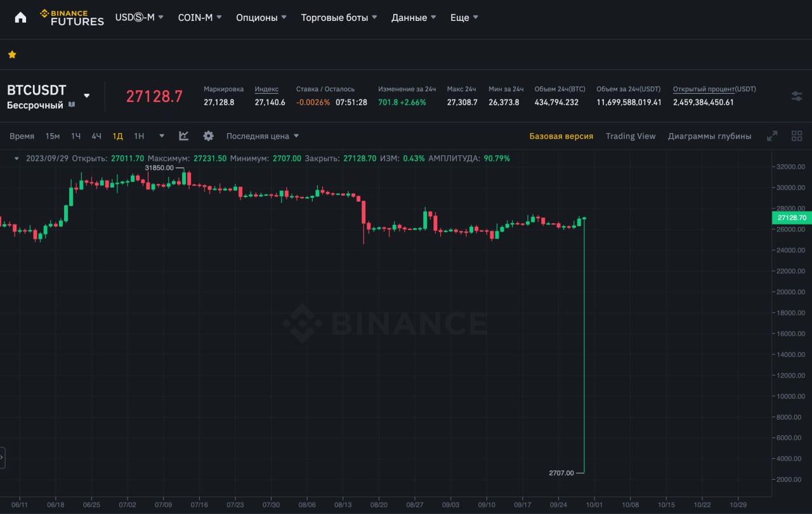The height and width of the screenshot is (514, 812).
Task: Click the Открытый процент link
Action: click(x=704, y=89)
